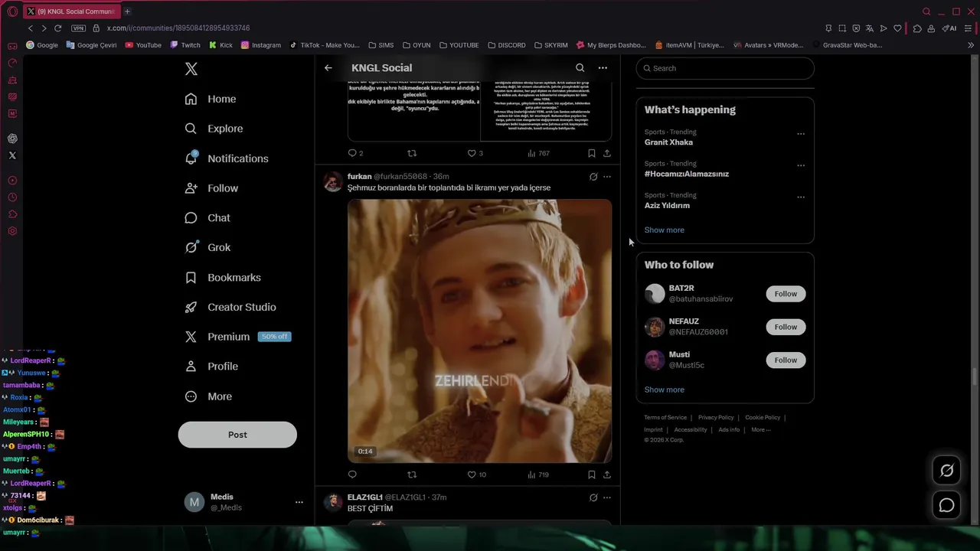
Task: Search within KNGL Social community
Action: point(580,68)
